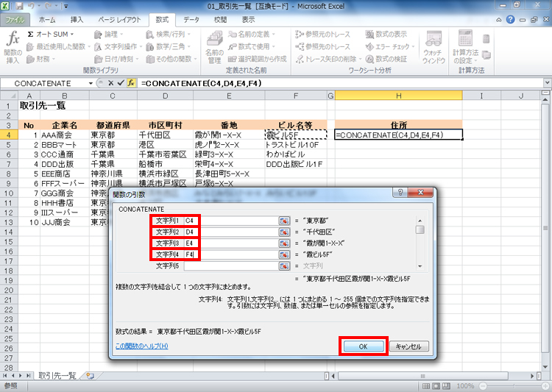Switch to the ホーム tab
The height and width of the screenshot is (392, 552).
tap(47, 20)
